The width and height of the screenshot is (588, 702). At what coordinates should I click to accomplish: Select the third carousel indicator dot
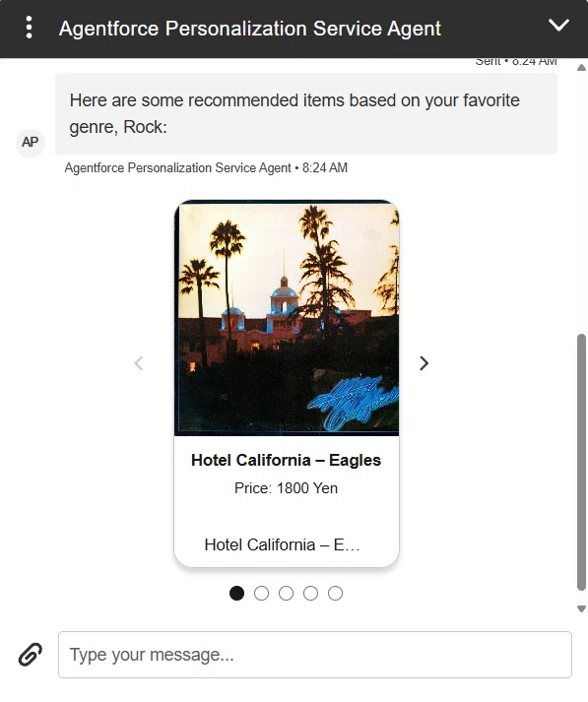(x=287, y=594)
